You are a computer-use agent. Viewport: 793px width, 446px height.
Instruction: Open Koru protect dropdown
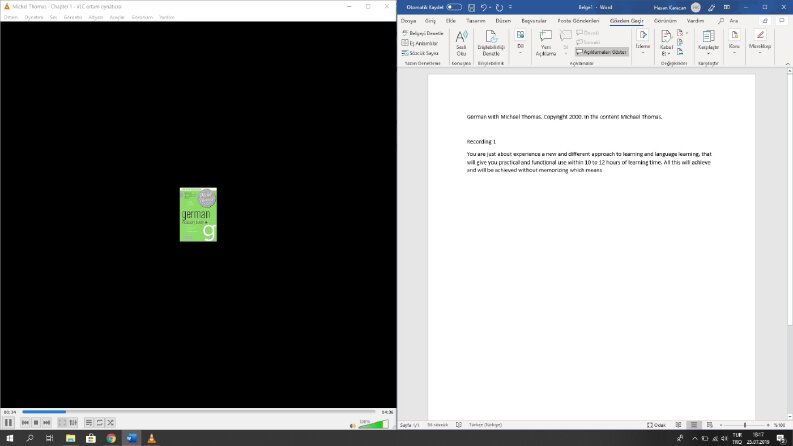tap(734, 43)
